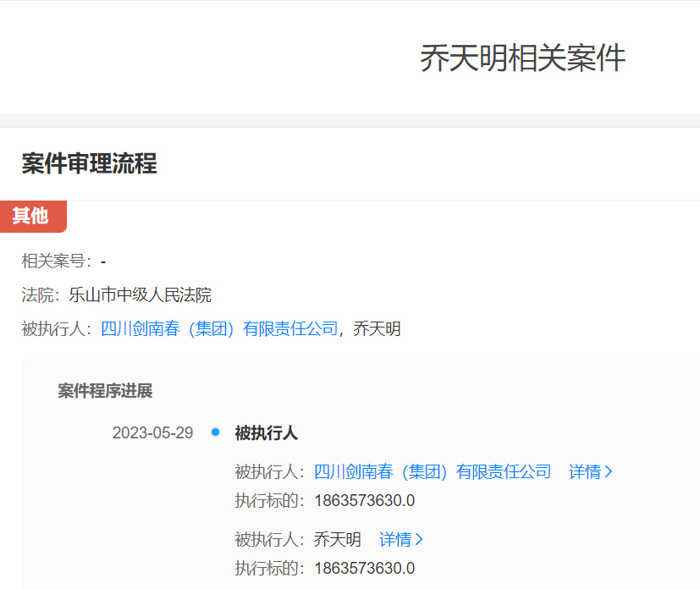Click the bold 被执行人 timeline event title
700x589 pixels.
[267, 432]
